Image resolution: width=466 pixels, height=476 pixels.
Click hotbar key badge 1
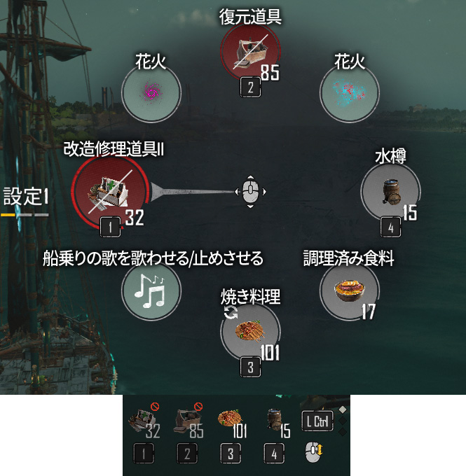tap(144, 454)
